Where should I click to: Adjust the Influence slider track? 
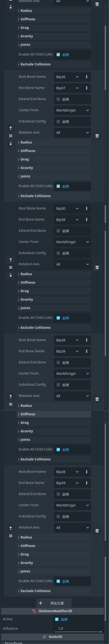(x=78, y=632)
